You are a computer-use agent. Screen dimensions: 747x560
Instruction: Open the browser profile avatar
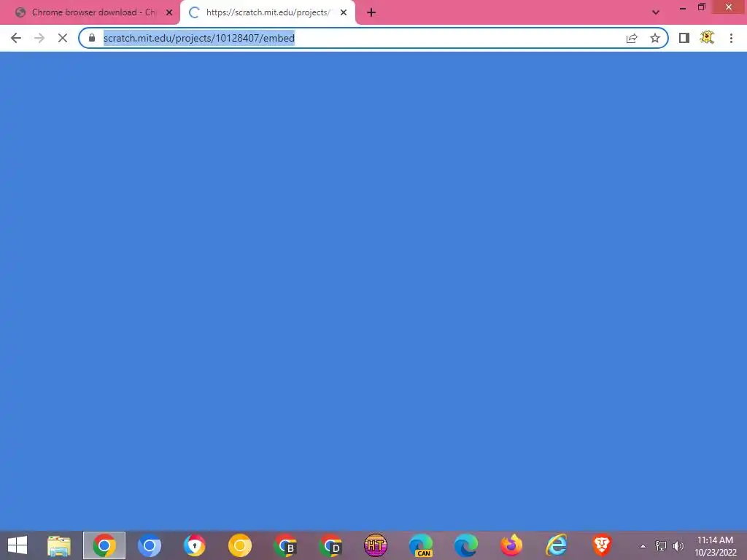point(707,38)
